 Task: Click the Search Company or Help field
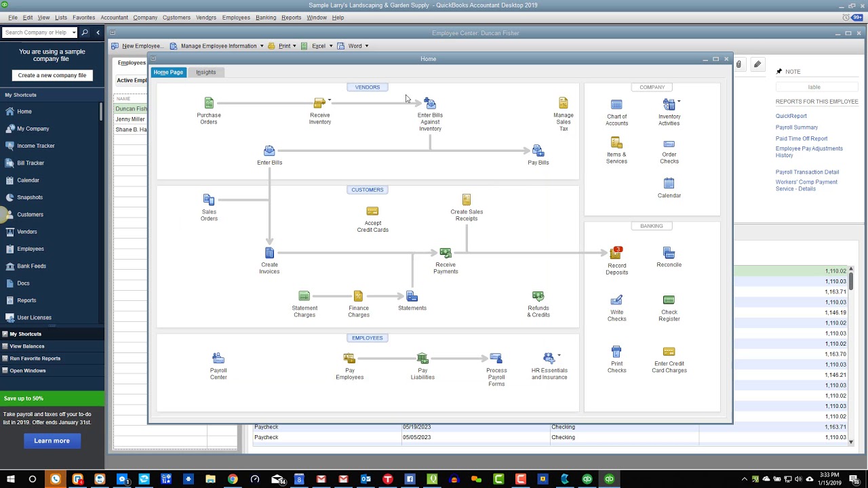coord(37,33)
